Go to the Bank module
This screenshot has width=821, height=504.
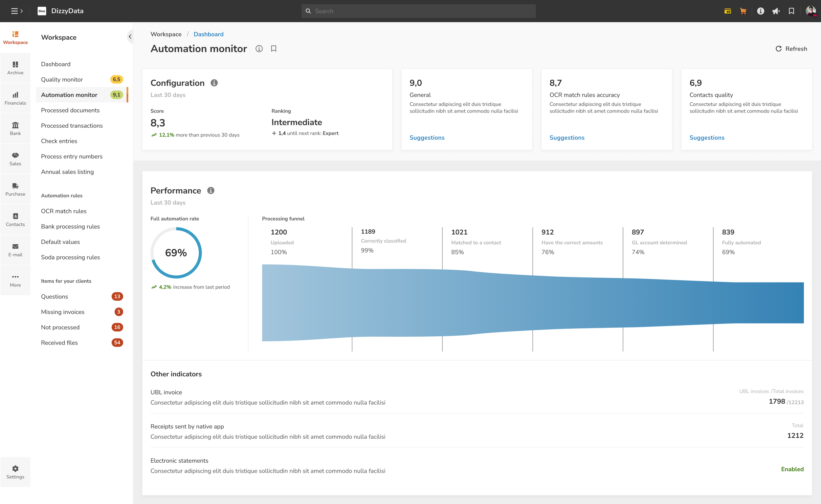coord(15,128)
